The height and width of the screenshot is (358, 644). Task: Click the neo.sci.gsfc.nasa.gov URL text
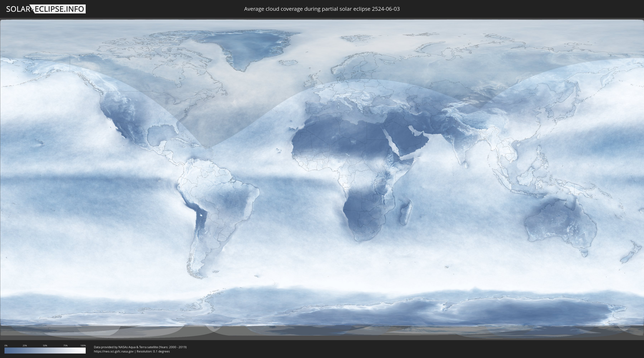114,351
